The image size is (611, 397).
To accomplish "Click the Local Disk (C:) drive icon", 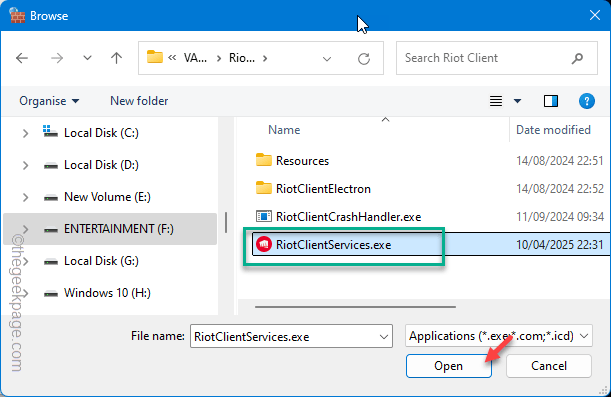I will pyautogui.click(x=50, y=131).
